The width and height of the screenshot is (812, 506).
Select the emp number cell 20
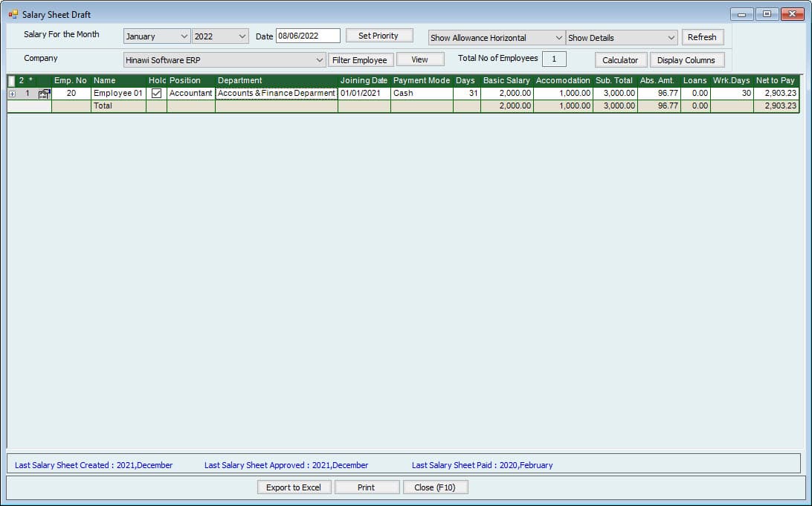(x=71, y=94)
